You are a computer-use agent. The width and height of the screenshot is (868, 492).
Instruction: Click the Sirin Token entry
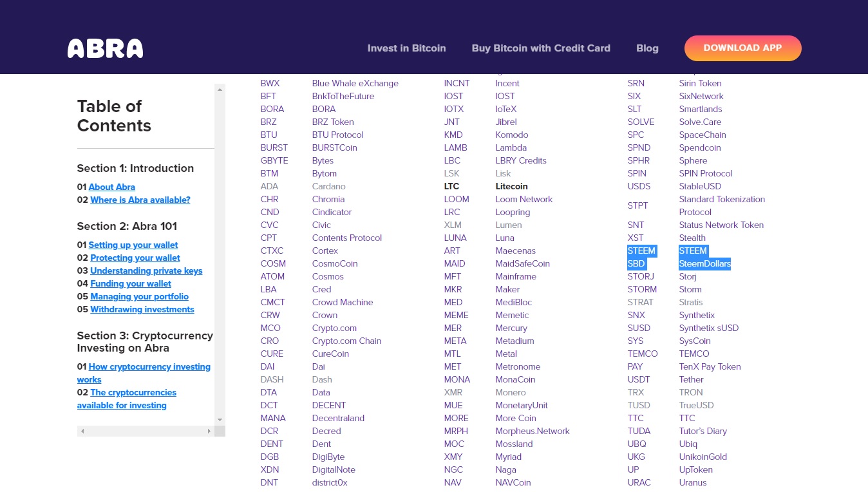tap(700, 83)
